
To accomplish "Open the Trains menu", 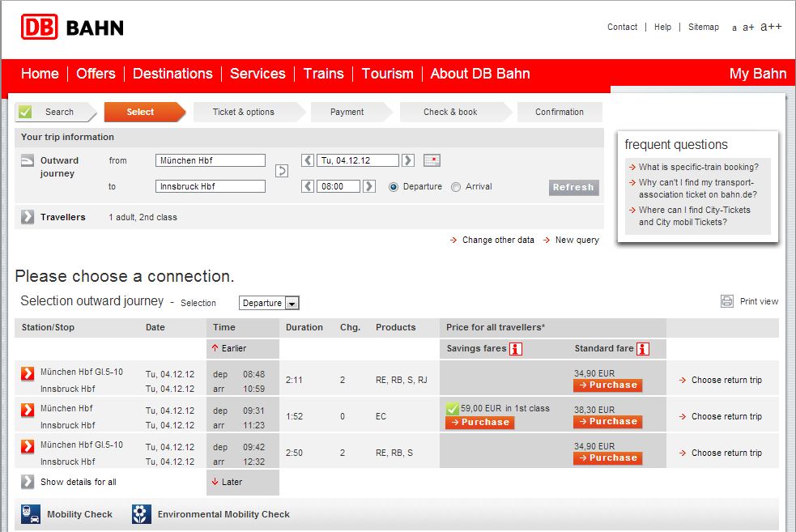I will 323,74.
